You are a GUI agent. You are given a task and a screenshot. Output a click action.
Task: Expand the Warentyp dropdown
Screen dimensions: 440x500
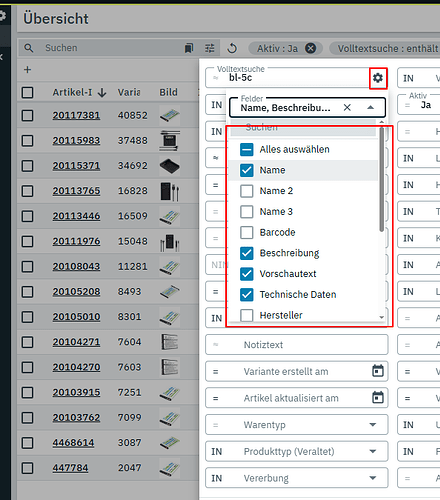click(x=373, y=425)
